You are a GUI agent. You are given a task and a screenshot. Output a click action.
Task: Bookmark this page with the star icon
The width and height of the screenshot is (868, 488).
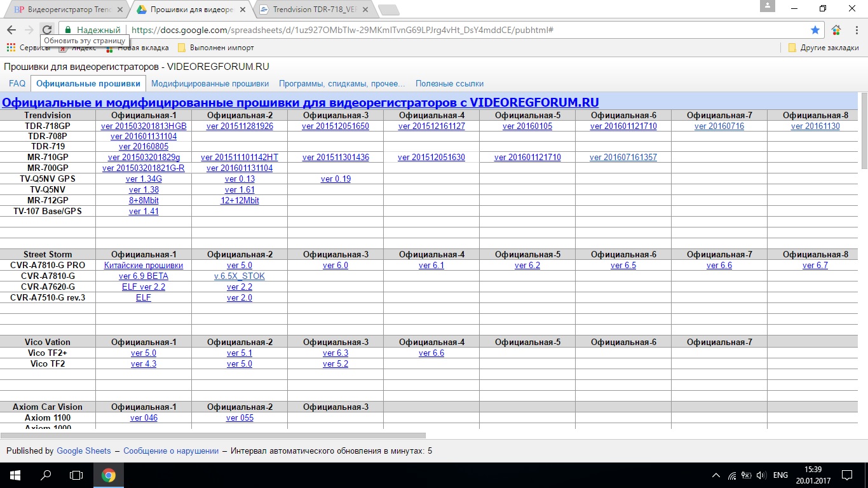click(x=815, y=30)
